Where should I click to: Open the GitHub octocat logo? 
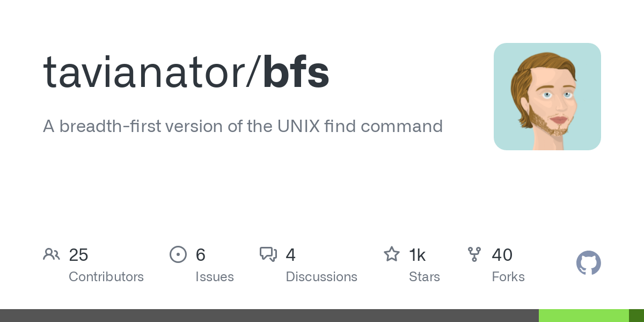pos(588,264)
